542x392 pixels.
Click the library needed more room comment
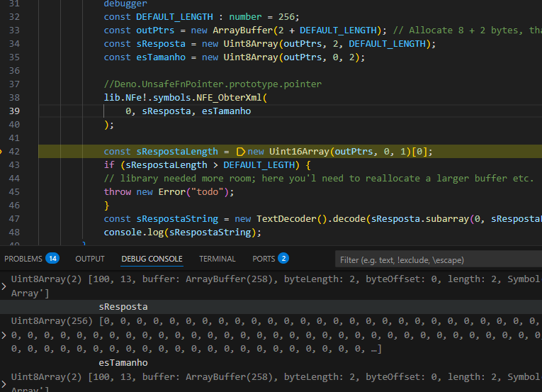319,179
